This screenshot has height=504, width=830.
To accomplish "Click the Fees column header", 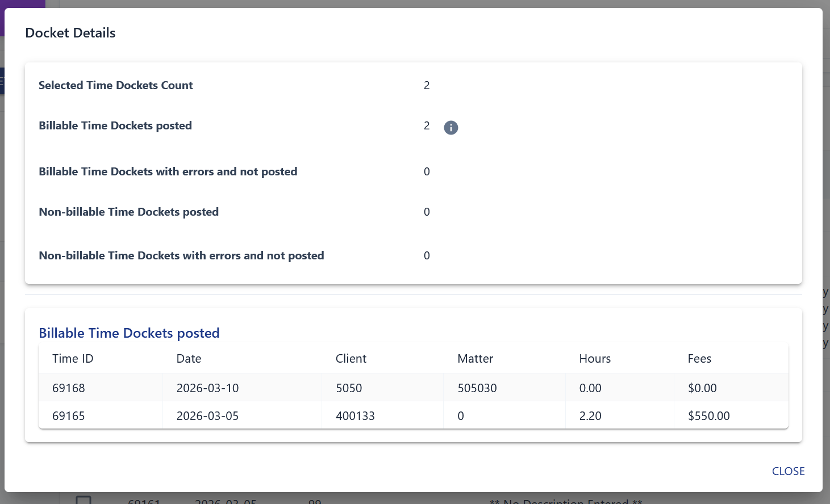I will point(699,358).
